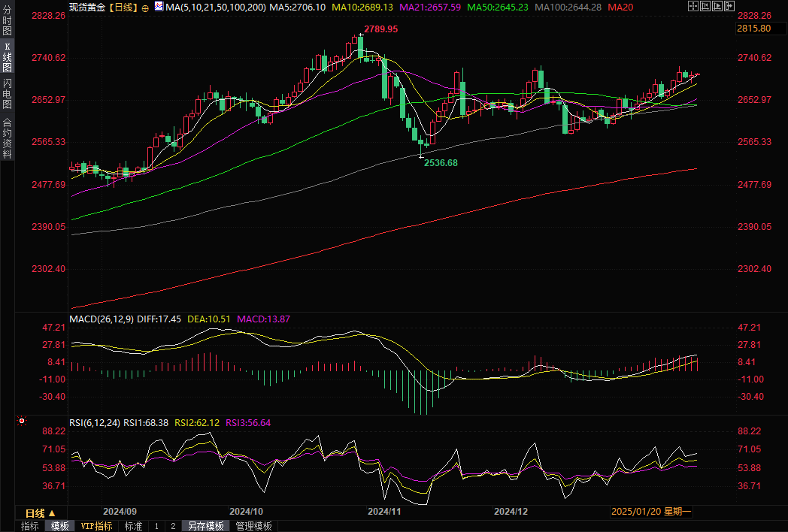This screenshot has height=532, width=788.
Task: Click the jump-to-start chart icon
Action: coord(704,6)
